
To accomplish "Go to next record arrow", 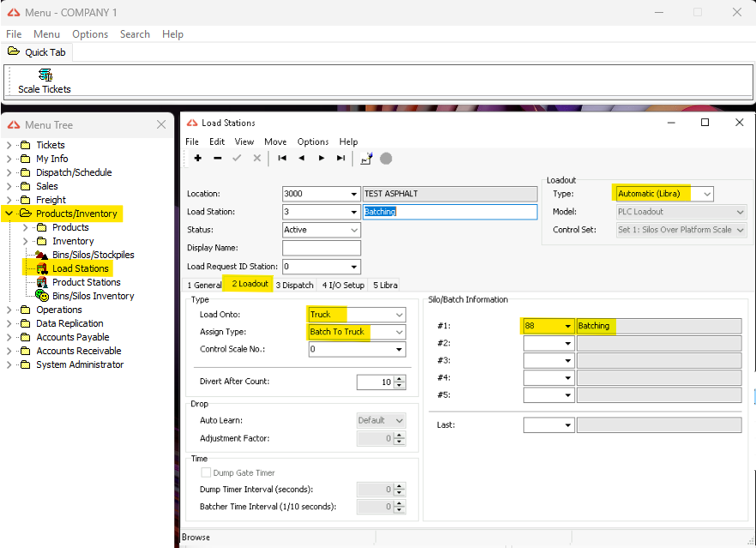I will pos(322,158).
